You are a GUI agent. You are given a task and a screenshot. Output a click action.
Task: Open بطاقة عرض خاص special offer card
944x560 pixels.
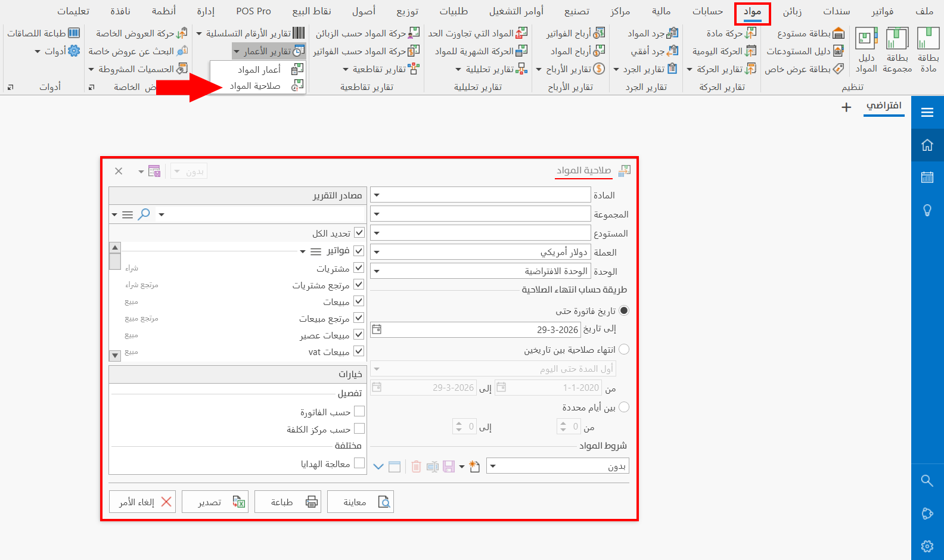[x=804, y=69]
